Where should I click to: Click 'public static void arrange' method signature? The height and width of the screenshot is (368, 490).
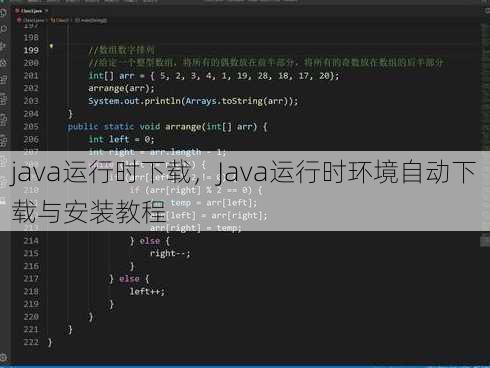click(167, 127)
